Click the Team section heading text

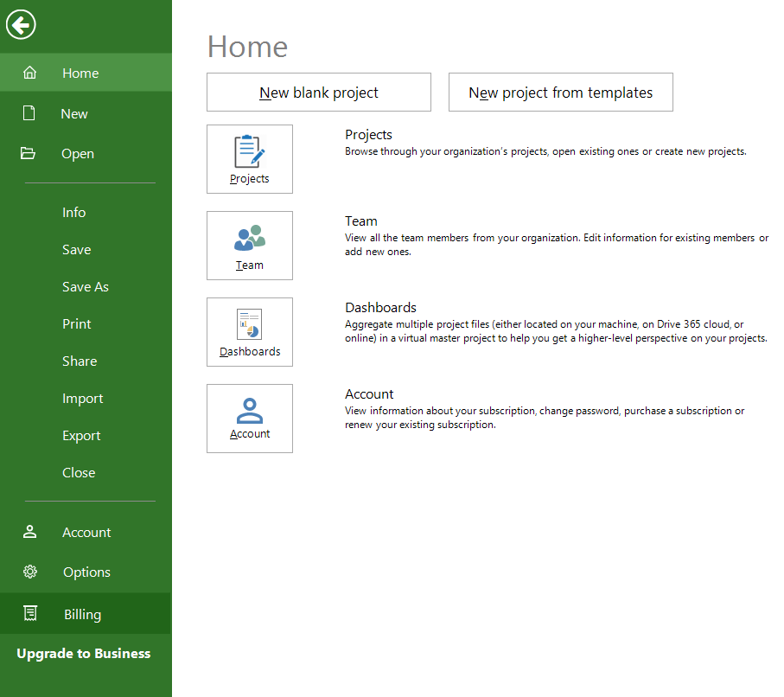click(361, 221)
